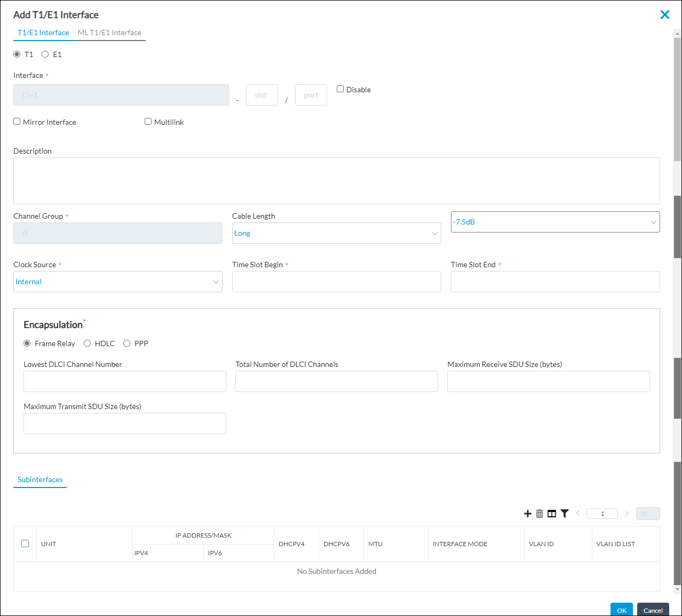Viewport: 682px width, 616px height.
Task: Click the filter funnel icon
Action: tap(565, 514)
